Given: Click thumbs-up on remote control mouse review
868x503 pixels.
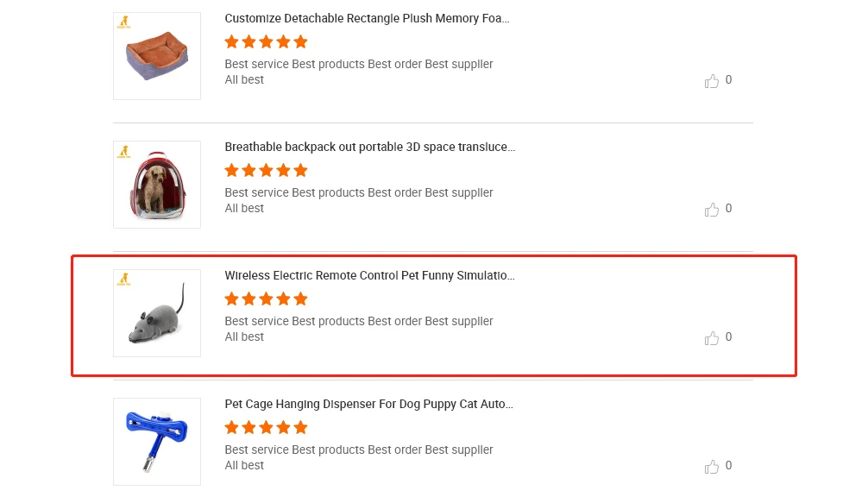Looking at the screenshot, I should [712, 338].
